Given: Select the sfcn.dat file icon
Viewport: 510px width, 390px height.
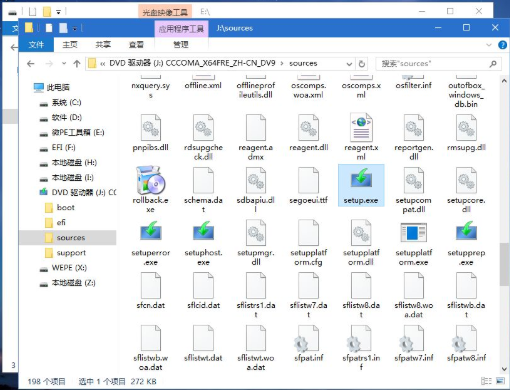Looking at the screenshot, I should tap(151, 285).
